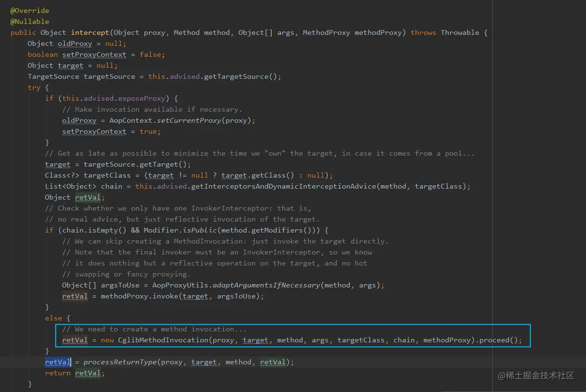Select the intercept method name
586x392 pixels.
point(90,32)
